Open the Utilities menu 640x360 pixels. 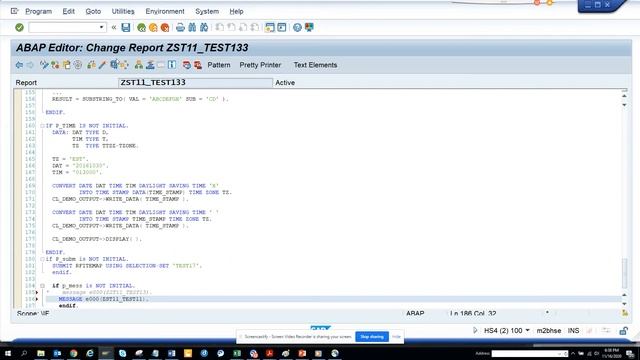click(x=123, y=11)
